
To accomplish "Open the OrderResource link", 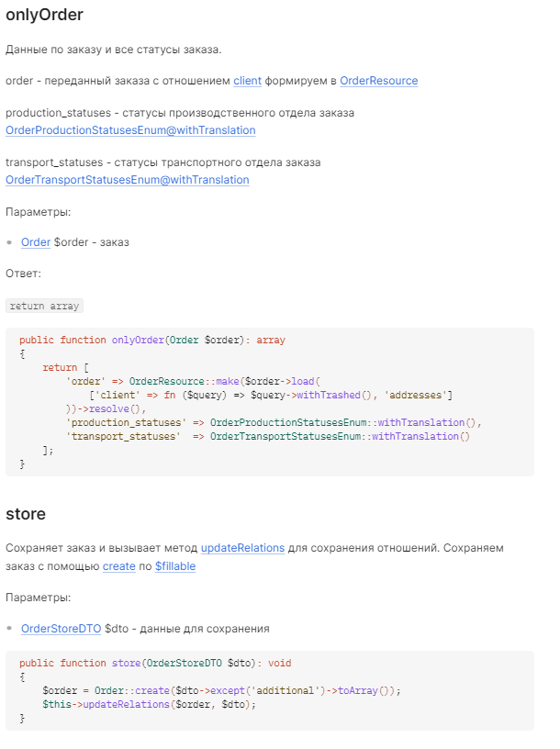I will [379, 81].
